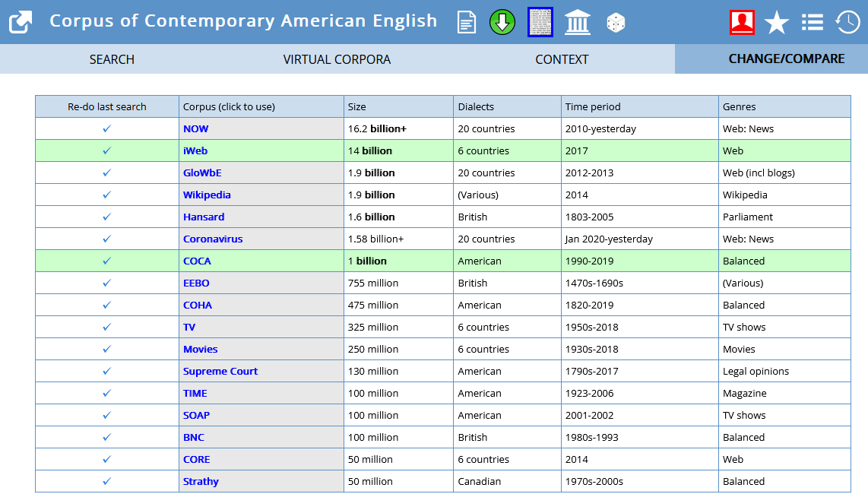Open the COHA corpus link

tap(198, 306)
